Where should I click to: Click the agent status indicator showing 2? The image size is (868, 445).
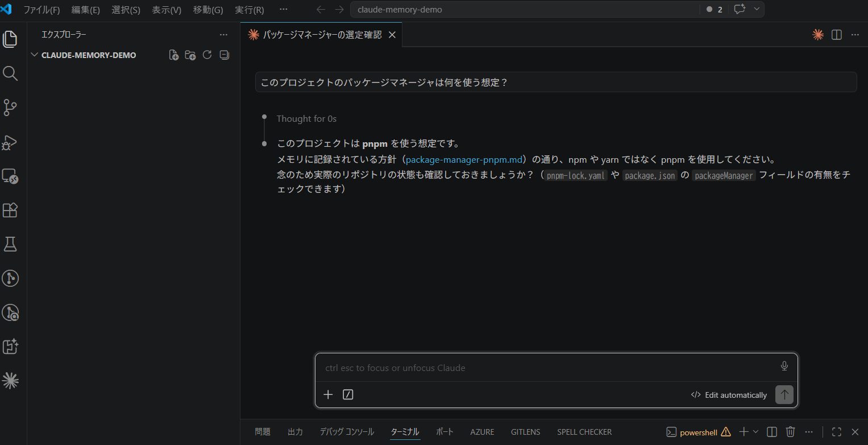click(x=714, y=10)
